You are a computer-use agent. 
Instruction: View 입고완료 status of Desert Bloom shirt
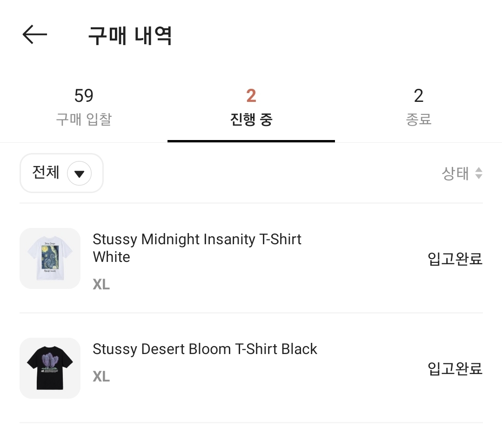(x=455, y=368)
